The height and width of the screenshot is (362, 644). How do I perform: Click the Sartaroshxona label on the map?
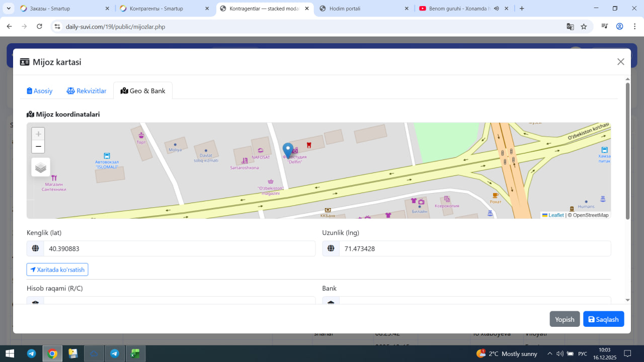(x=245, y=167)
